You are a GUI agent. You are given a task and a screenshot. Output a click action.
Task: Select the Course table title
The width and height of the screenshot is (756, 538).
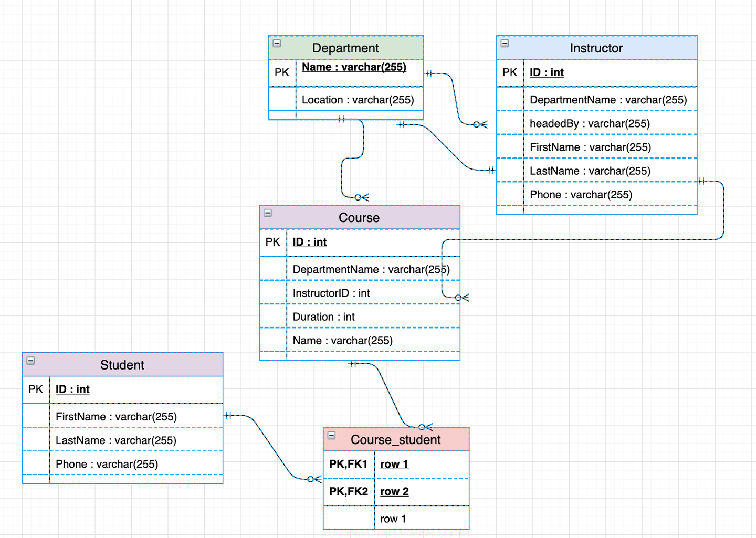(359, 217)
